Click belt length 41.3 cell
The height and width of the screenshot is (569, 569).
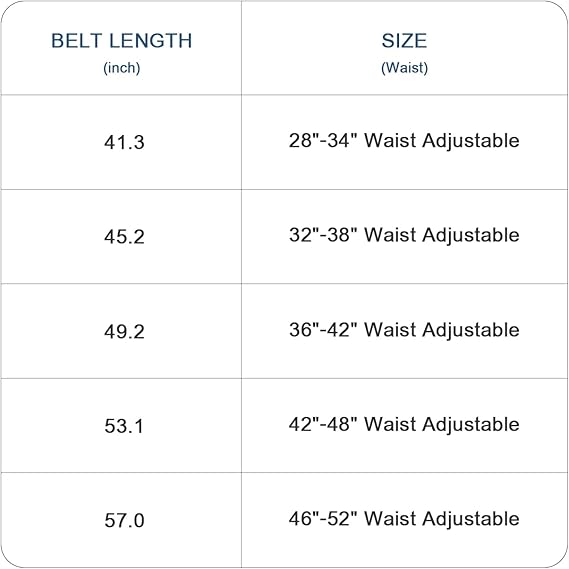pyautogui.click(x=124, y=142)
